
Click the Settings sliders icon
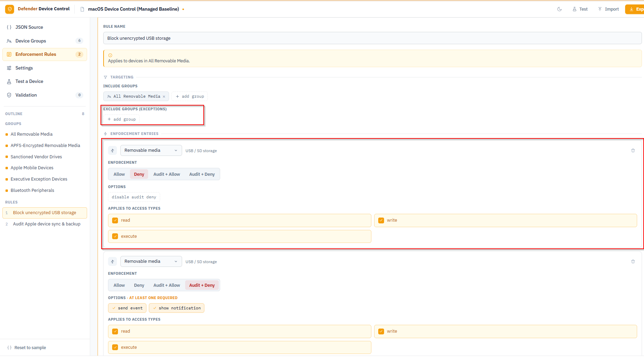point(9,68)
